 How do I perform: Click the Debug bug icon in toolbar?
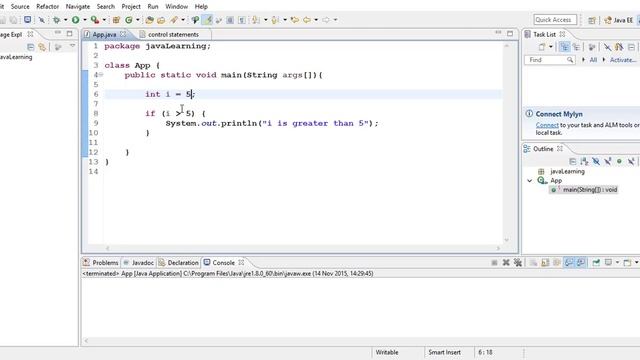click(x=56, y=20)
